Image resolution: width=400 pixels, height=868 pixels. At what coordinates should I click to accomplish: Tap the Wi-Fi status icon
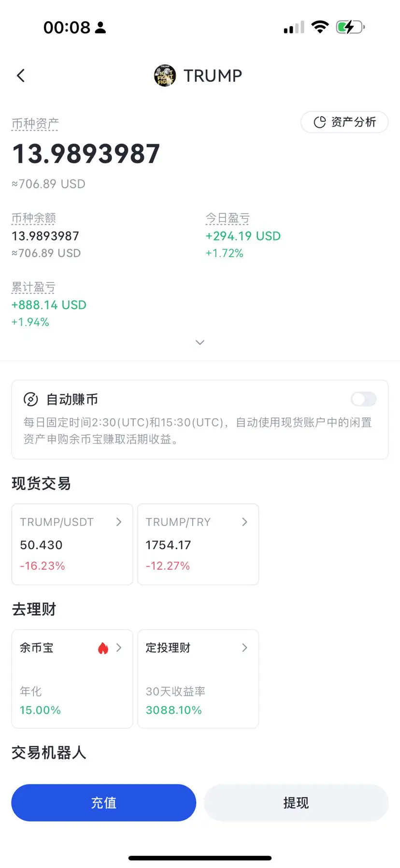click(x=320, y=27)
